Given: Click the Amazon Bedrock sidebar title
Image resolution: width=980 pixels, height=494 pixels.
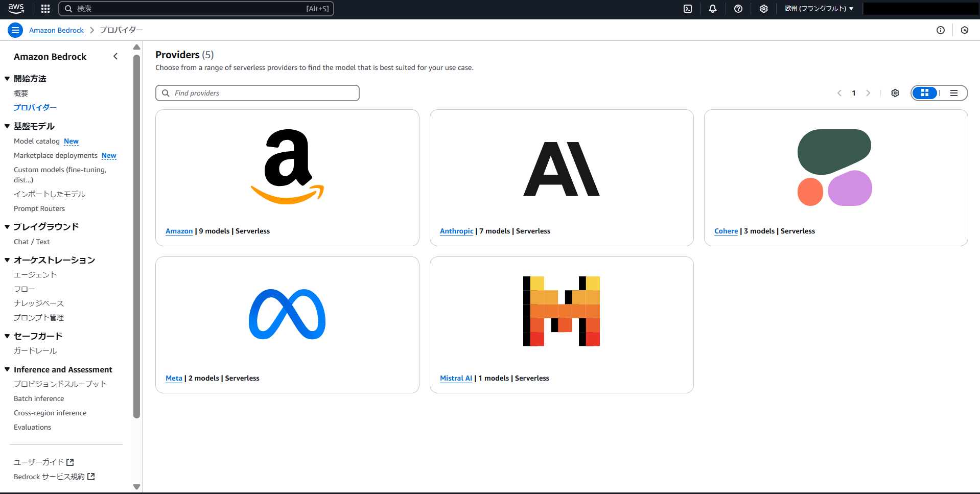Looking at the screenshot, I should click(x=50, y=57).
